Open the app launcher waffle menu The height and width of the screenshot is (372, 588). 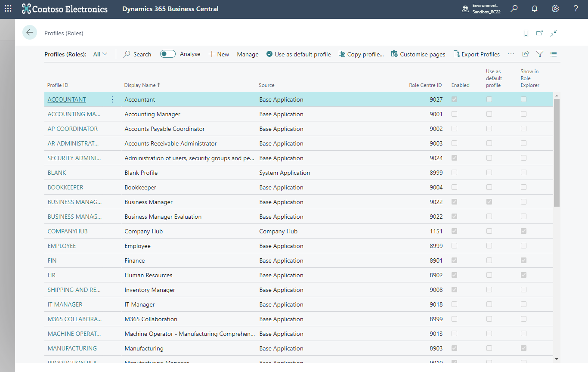8,9
